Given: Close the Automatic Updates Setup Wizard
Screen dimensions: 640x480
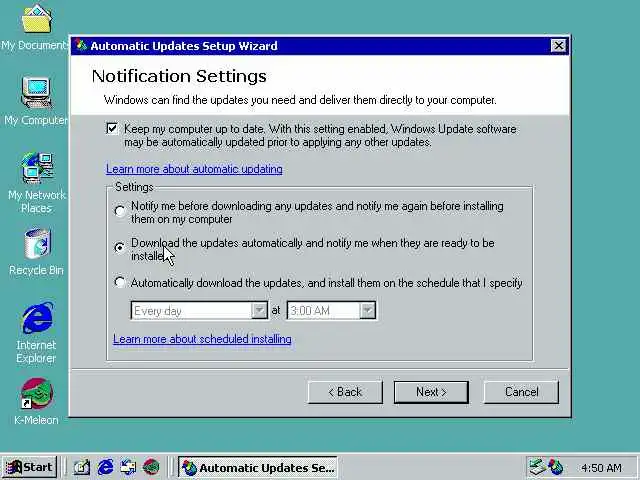Looking at the screenshot, I should click(558, 46).
